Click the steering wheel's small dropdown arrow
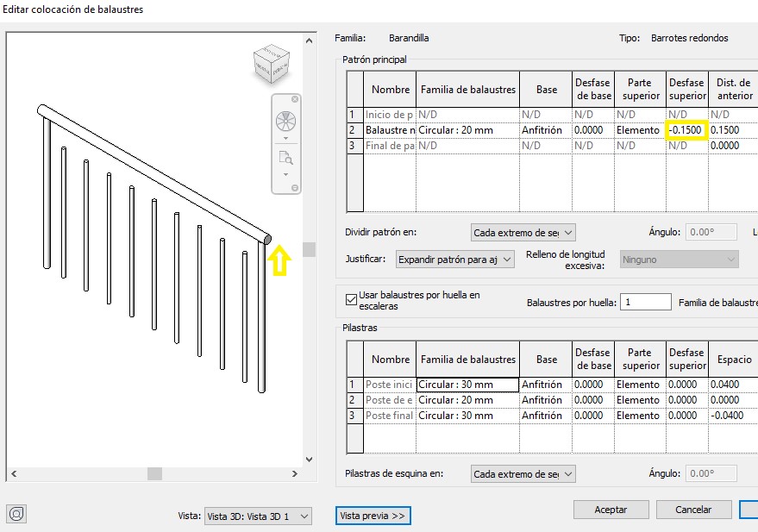Image resolution: width=758 pixels, height=532 pixels. point(285,138)
